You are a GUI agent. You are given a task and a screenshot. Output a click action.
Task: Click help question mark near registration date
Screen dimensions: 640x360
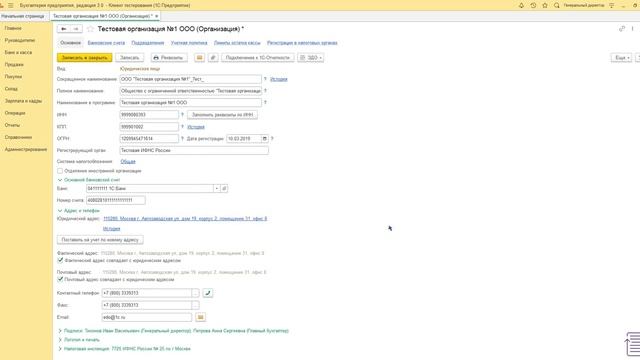click(272, 139)
